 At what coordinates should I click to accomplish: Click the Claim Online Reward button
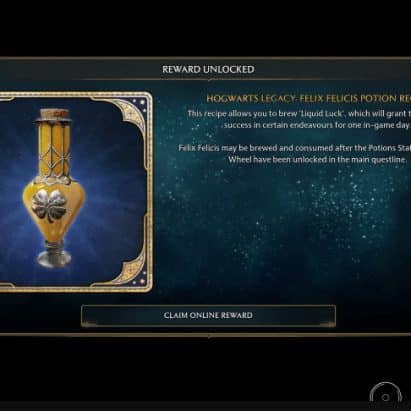click(208, 315)
